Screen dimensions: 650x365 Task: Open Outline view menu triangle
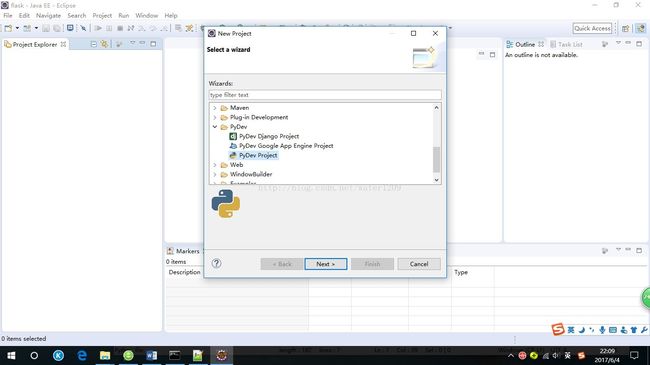tap(618, 43)
